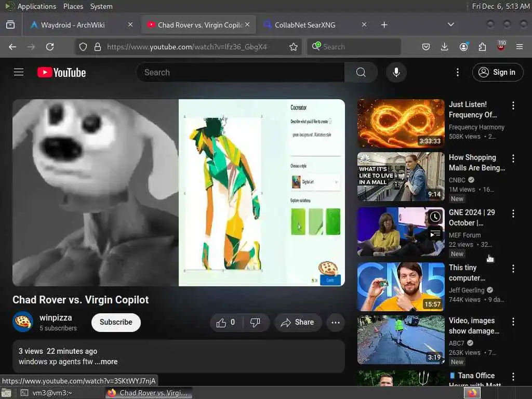Open Firefox account icon
This screenshot has width=532, height=399.
(x=463, y=47)
